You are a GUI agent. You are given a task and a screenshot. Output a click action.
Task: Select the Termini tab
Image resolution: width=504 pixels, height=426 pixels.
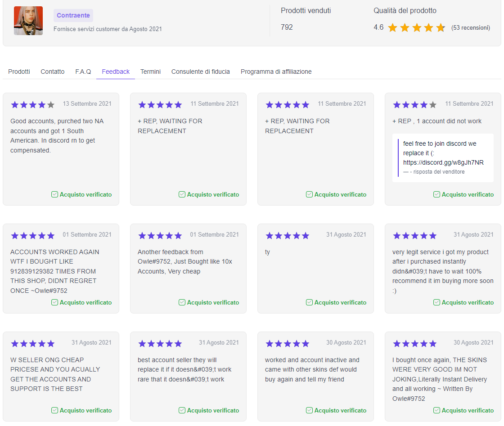(150, 72)
